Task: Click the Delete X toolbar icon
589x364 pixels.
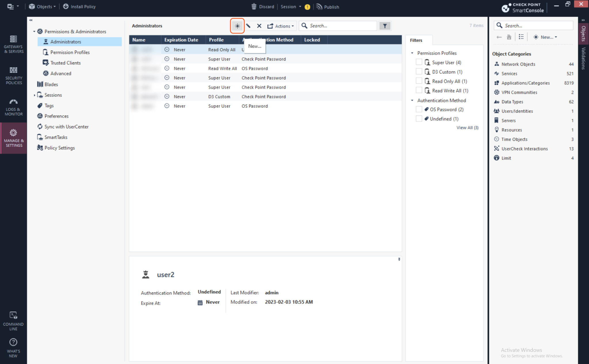Action: click(x=259, y=26)
